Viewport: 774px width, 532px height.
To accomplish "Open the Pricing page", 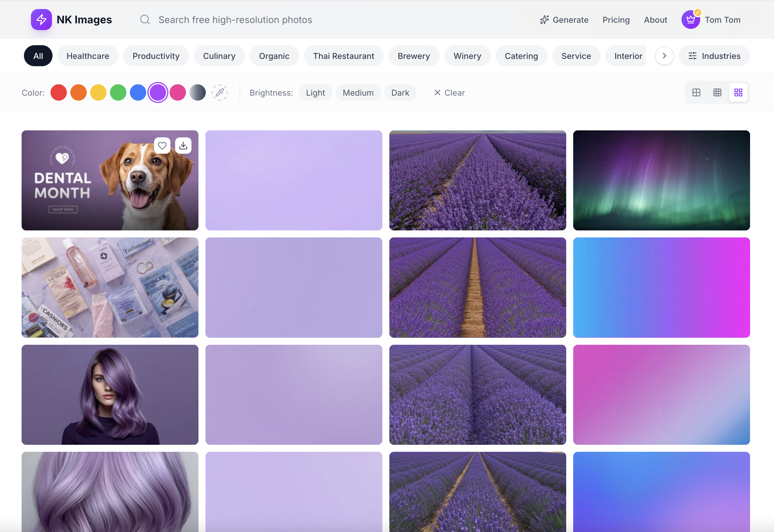I will pos(616,20).
